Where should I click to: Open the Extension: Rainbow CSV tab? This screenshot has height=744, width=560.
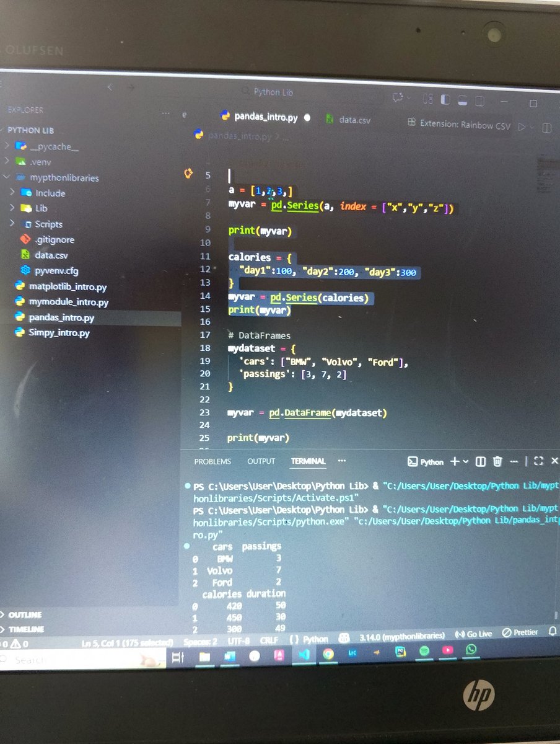[459, 124]
